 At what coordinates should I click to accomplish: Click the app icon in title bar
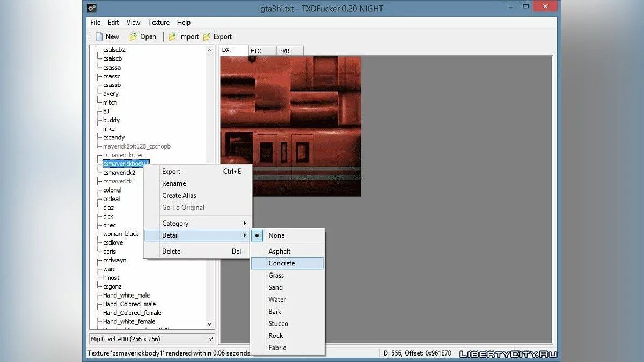[92, 8]
